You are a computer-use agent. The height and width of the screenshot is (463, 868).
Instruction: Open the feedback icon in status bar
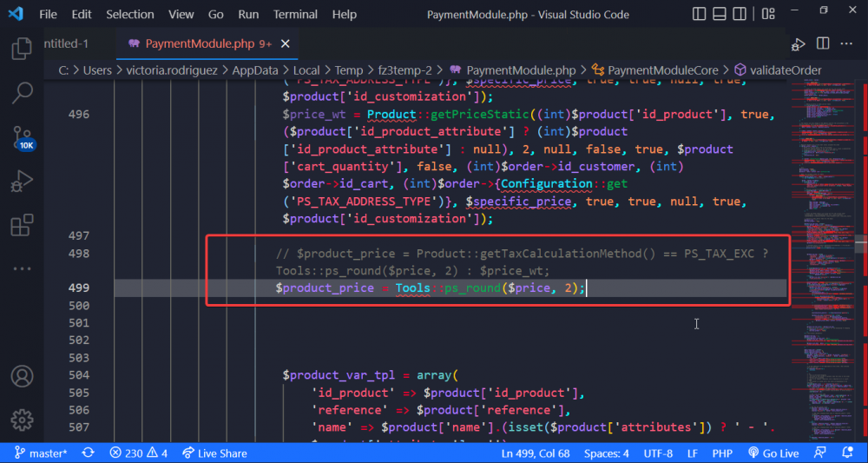click(x=820, y=453)
